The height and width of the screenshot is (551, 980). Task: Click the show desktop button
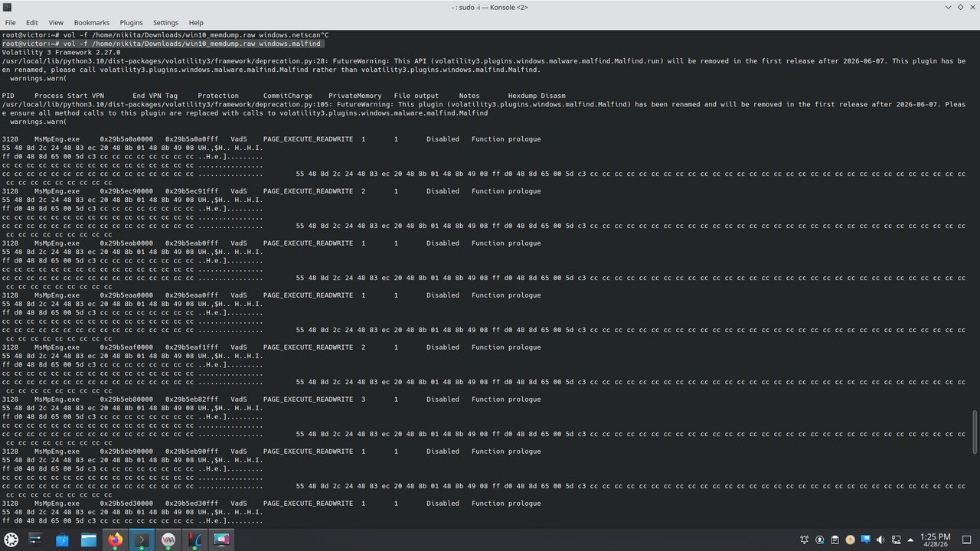pos(967,540)
